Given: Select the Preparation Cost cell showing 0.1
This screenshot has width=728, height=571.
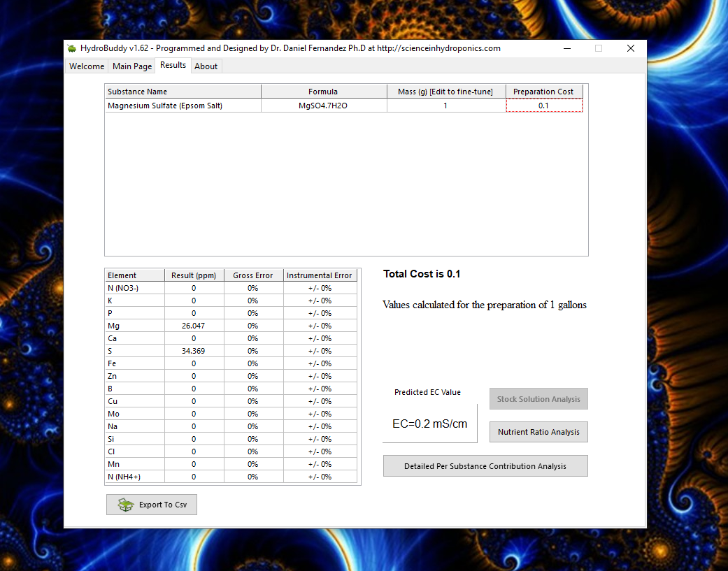Looking at the screenshot, I should (x=543, y=106).
